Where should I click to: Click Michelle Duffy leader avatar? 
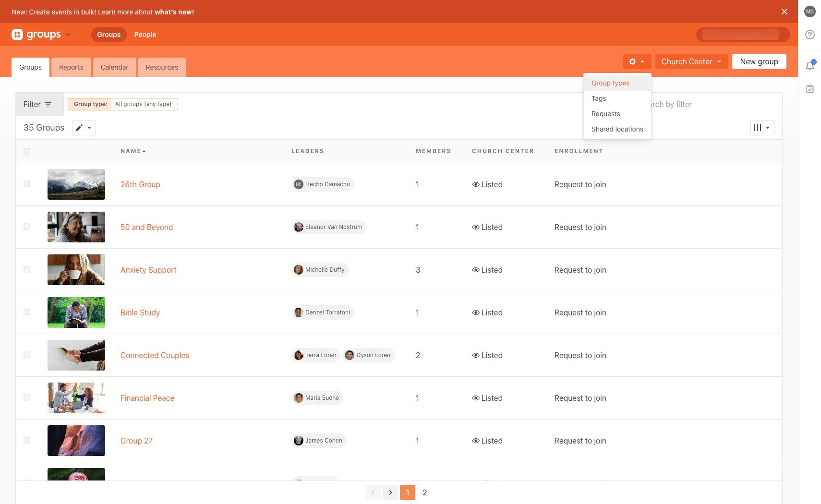(299, 270)
